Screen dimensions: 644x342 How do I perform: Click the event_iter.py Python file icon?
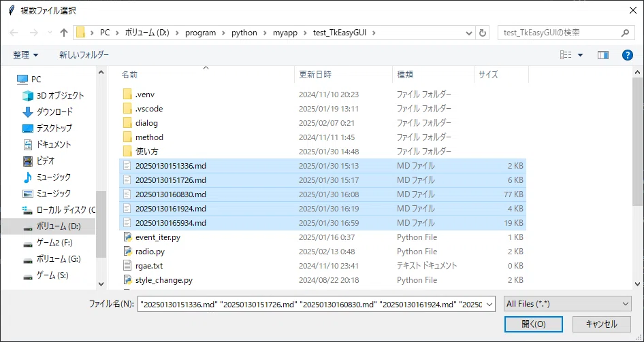(x=127, y=237)
